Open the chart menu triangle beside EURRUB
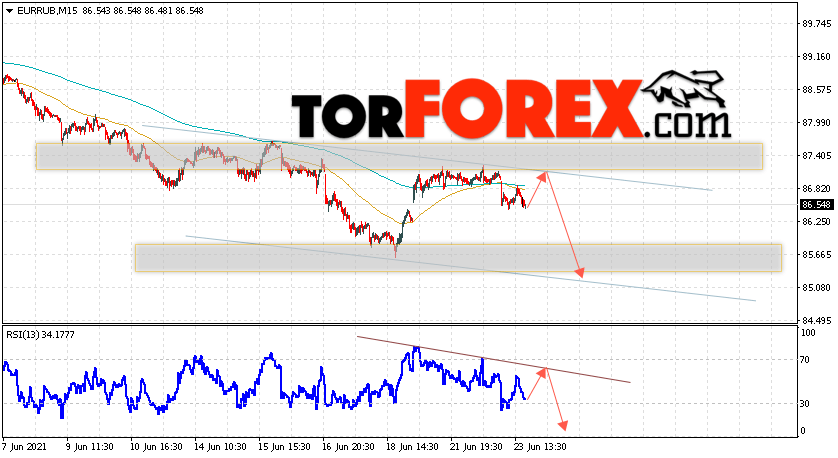This screenshot has width=838, height=458. pyautogui.click(x=9, y=11)
